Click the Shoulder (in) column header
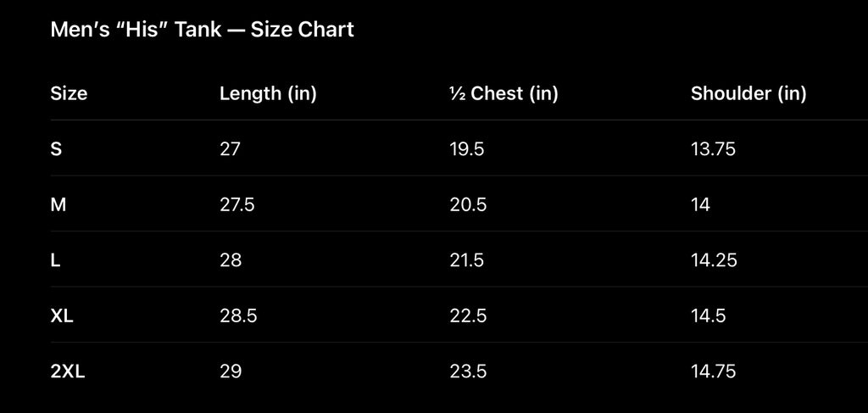Viewport: 868px width, 413px height. (748, 93)
